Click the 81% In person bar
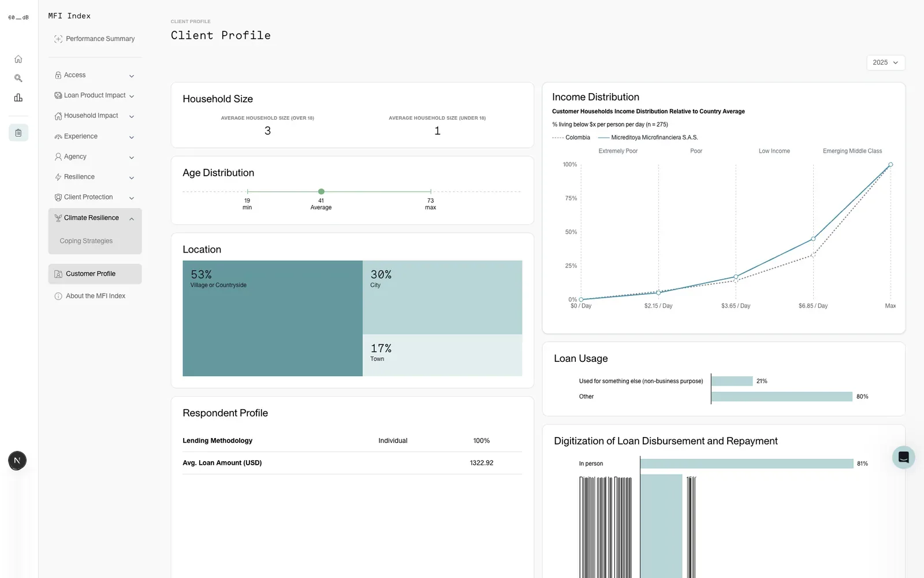924x578 pixels. (747, 464)
